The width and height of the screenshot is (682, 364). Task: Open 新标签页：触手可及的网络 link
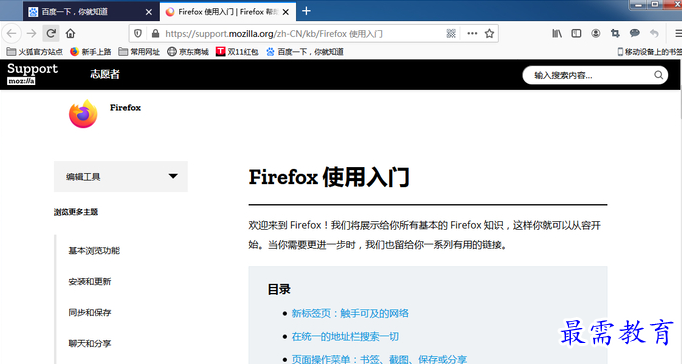(x=350, y=313)
